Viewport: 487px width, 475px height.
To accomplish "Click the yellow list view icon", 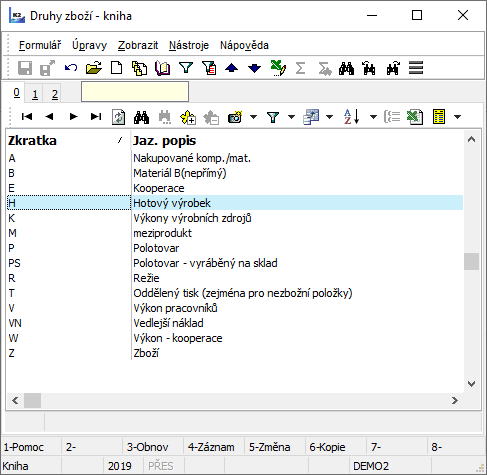I will (x=439, y=117).
